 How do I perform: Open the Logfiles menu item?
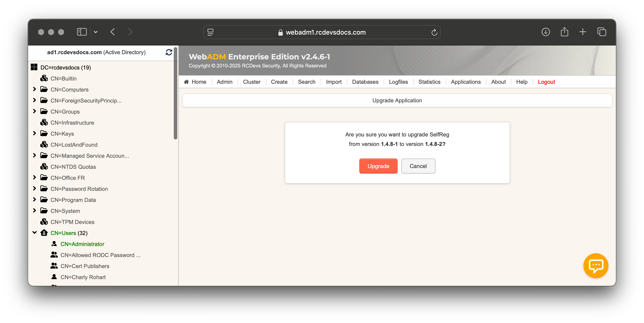(398, 82)
